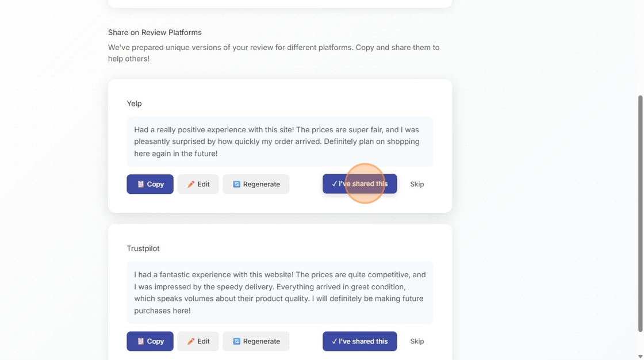644x360 pixels.
Task: Mark the Yelp review as shared
Action: [x=360, y=184]
